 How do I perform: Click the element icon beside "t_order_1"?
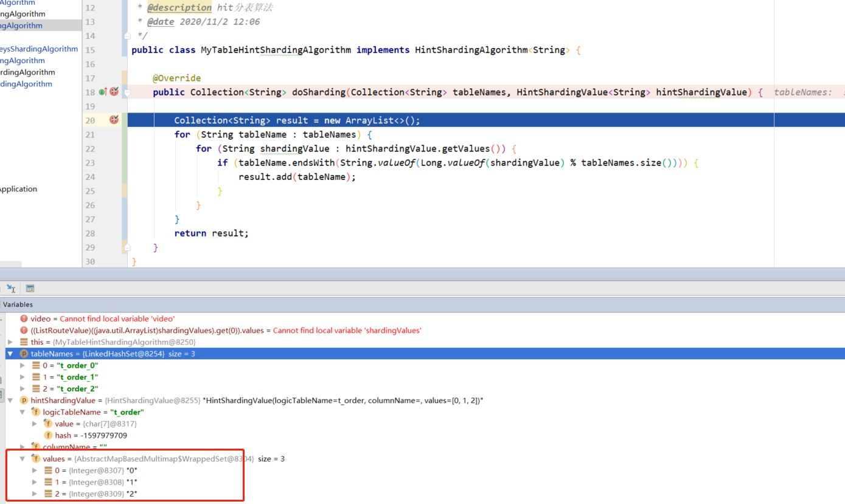[36, 377]
